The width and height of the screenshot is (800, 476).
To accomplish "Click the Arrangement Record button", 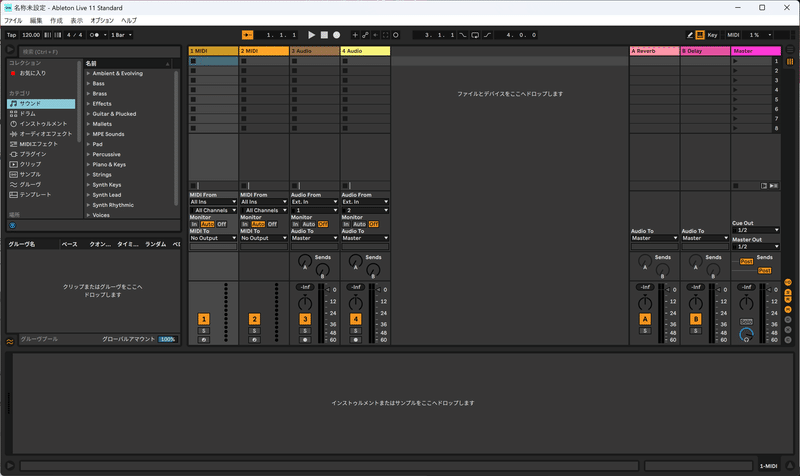I will pyautogui.click(x=337, y=35).
